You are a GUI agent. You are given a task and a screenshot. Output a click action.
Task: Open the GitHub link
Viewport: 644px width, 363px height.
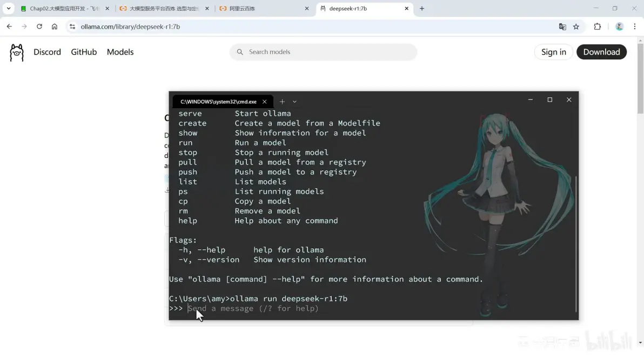click(84, 52)
